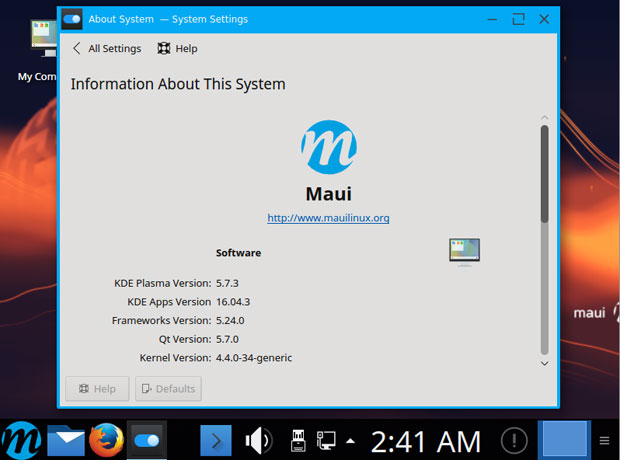Viewport: 620px width, 460px height.
Task: Expand hidden system tray icons
Action: [350, 441]
